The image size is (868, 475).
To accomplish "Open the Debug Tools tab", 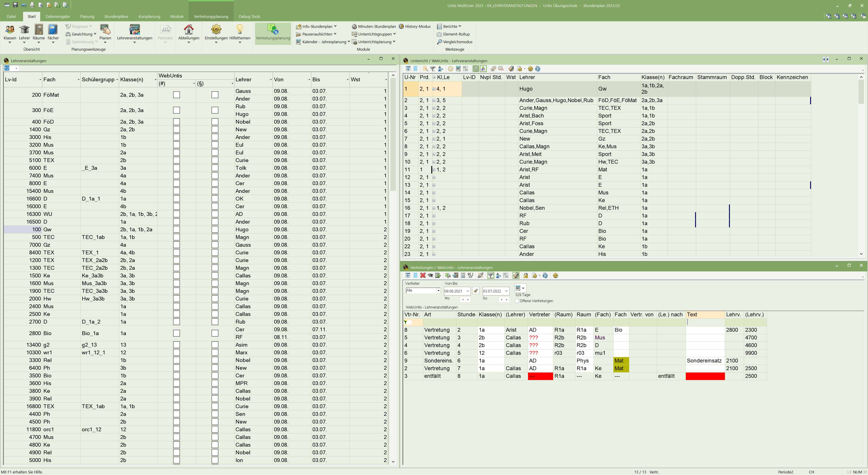I will (249, 17).
